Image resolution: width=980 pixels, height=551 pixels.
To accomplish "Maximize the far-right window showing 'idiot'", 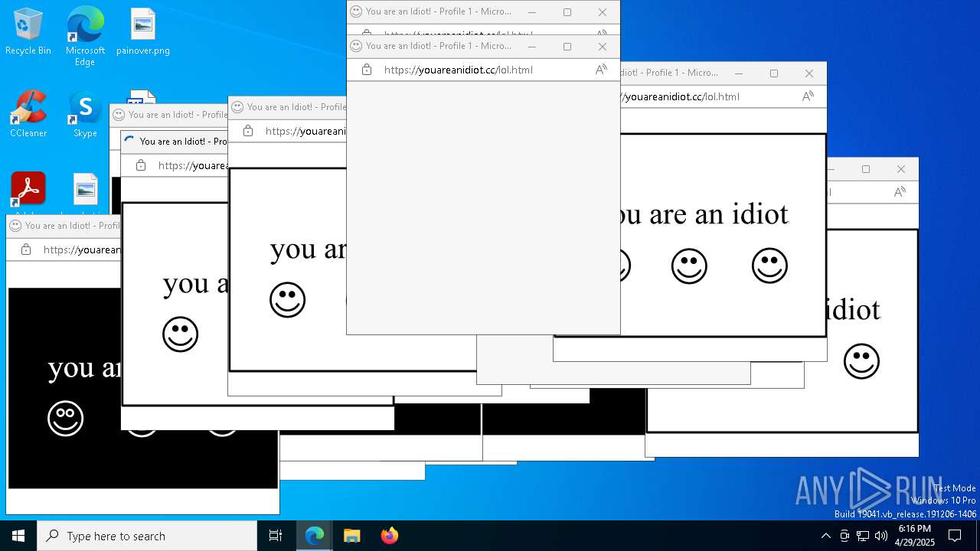I will click(866, 169).
